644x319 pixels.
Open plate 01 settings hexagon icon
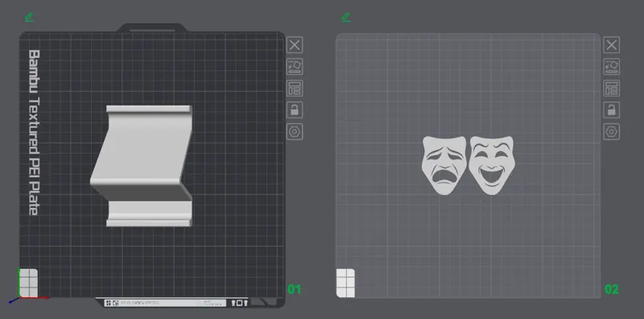pos(295,132)
